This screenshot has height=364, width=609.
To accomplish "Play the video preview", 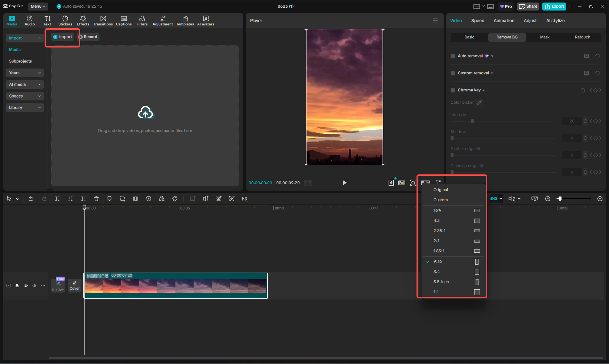I will point(344,183).
